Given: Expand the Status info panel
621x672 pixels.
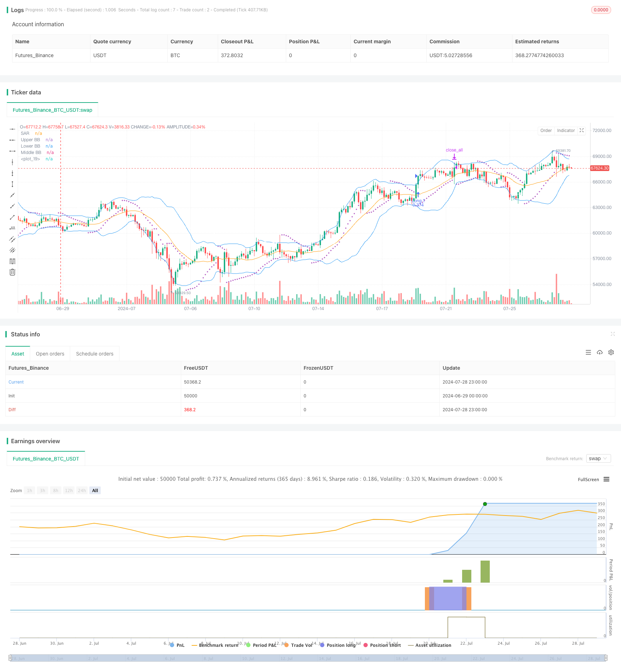Looking at the screenshot, I should [x=612, y=334].
